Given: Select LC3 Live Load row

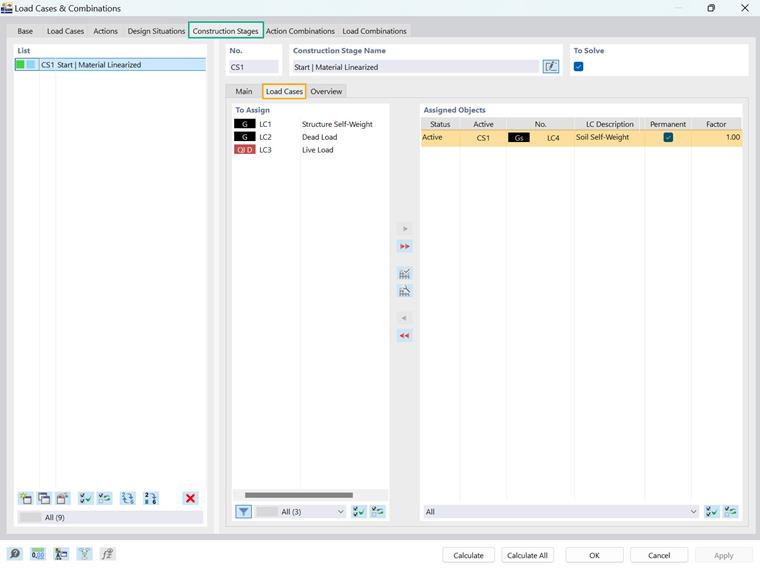Looking at the screenshot, I should (310, 150).
